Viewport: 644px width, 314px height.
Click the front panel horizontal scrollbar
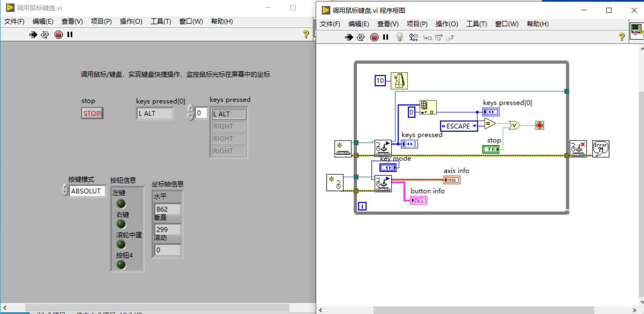(157, 308)
